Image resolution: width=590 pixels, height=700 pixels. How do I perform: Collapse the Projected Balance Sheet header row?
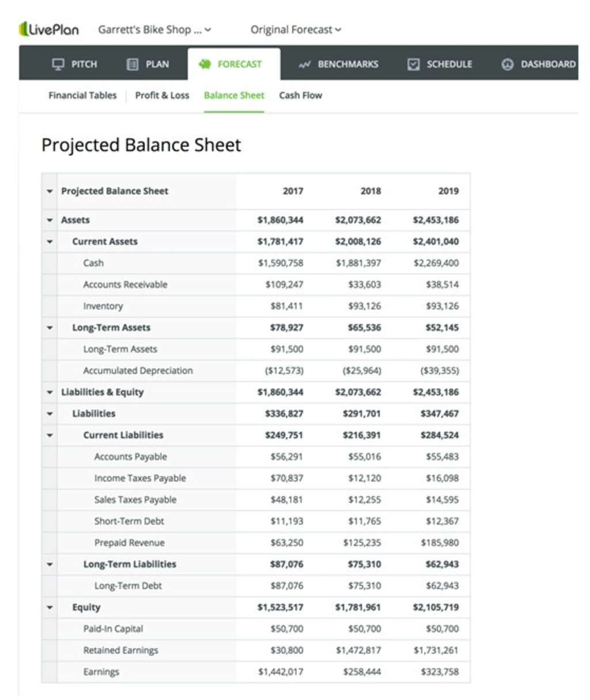pos(50,191)
